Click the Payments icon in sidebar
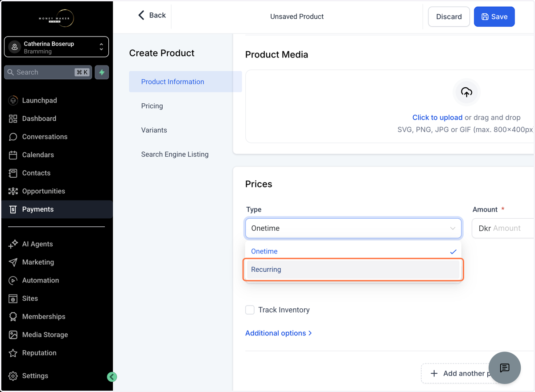Viewport: 535px width, 392px height. 13,209
